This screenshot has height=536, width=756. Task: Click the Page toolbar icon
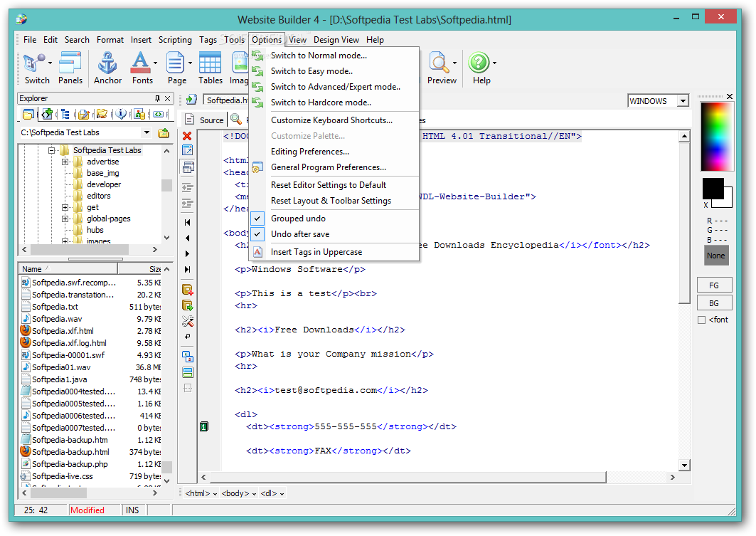click(x=175, y=63)
